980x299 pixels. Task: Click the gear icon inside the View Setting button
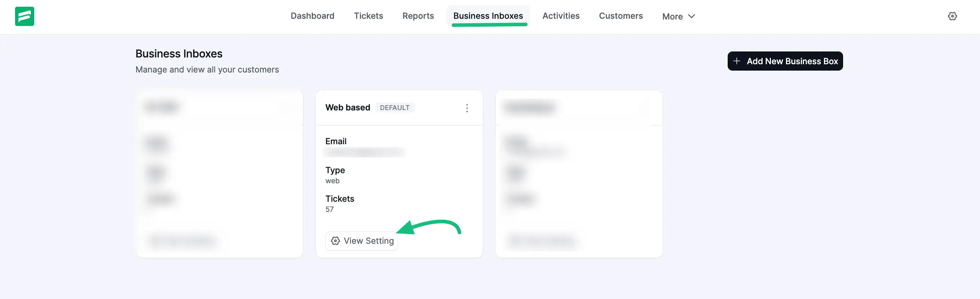pos(335,241)
